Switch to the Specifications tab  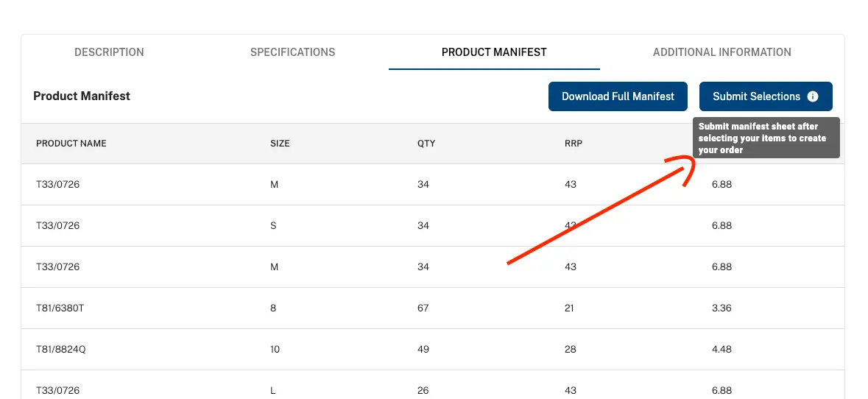pyautogui.click(x=292, y=52)
